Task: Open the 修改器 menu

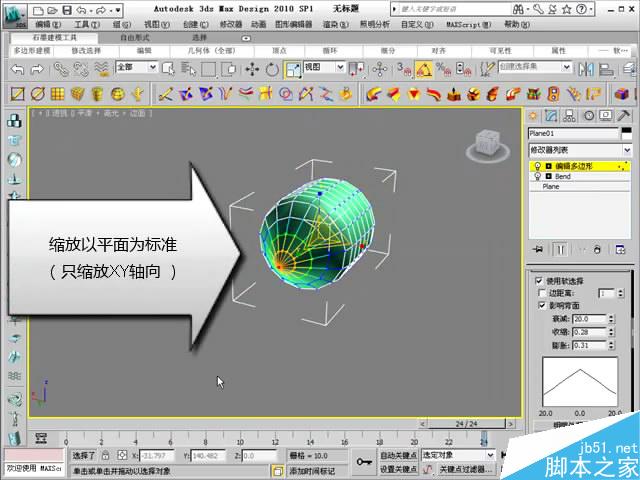Action: click(230, 24)
